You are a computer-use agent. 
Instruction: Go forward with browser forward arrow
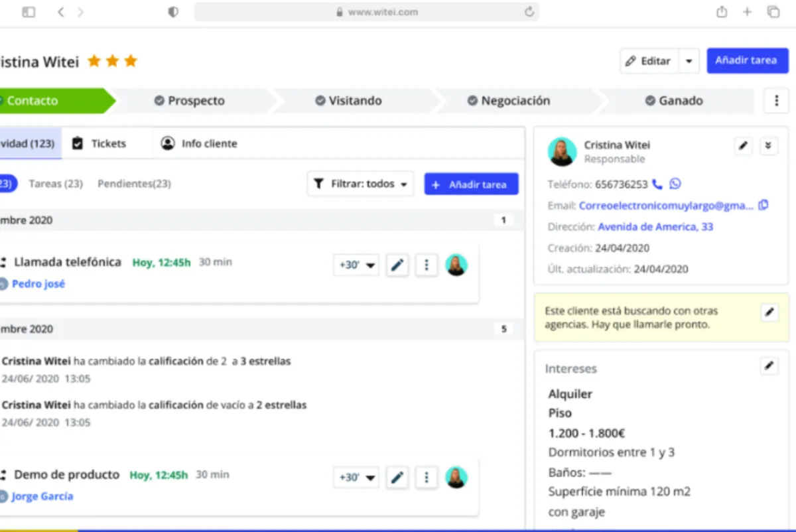point(80,12)
